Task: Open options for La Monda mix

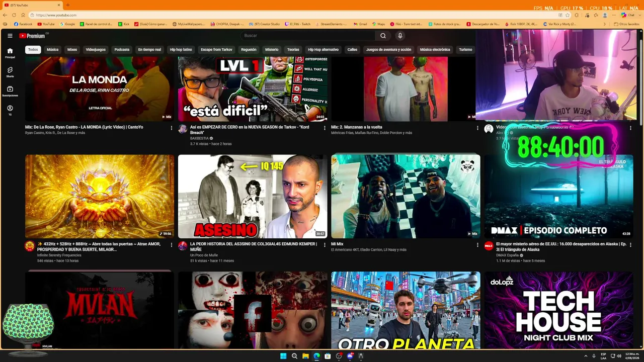Action: click(171, 128)
